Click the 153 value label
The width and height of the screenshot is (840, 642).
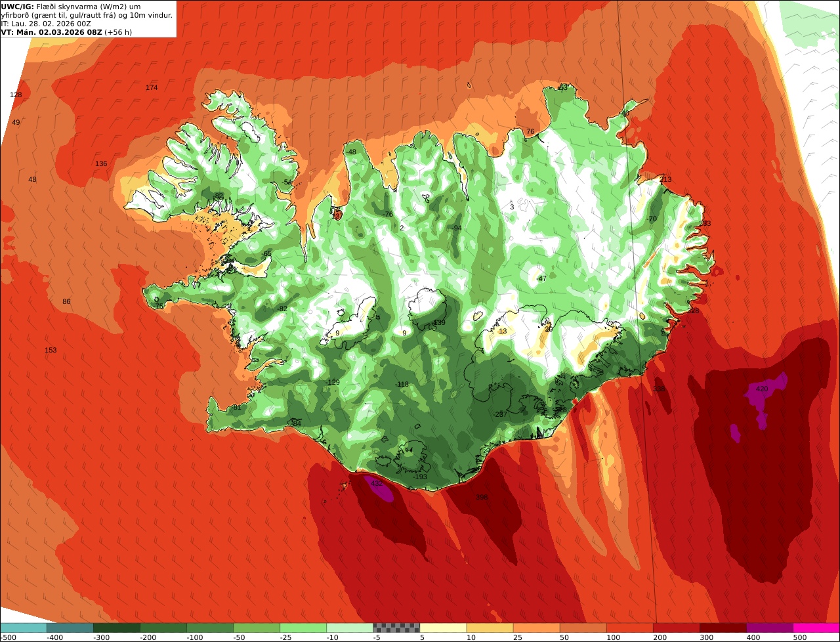point(51,350)
